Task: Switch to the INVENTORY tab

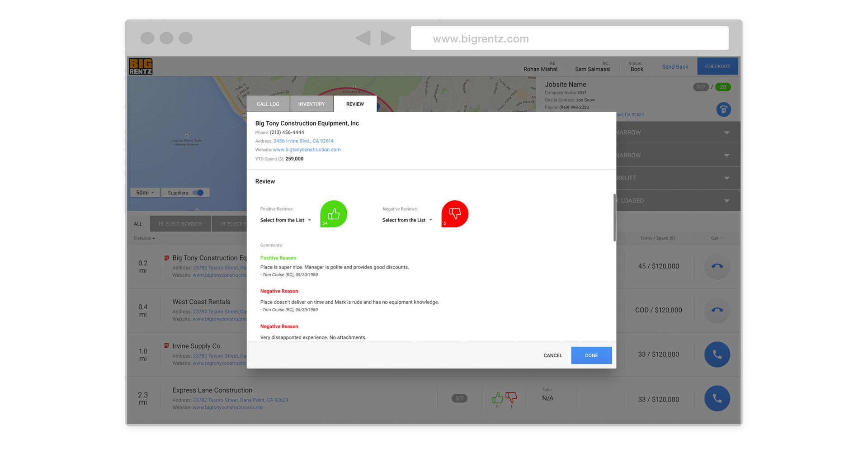Action: click(x=311, y=104)
